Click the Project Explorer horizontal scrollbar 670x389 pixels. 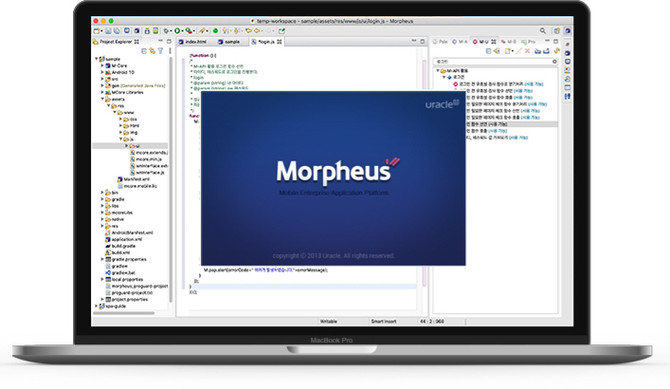point(124,313)
